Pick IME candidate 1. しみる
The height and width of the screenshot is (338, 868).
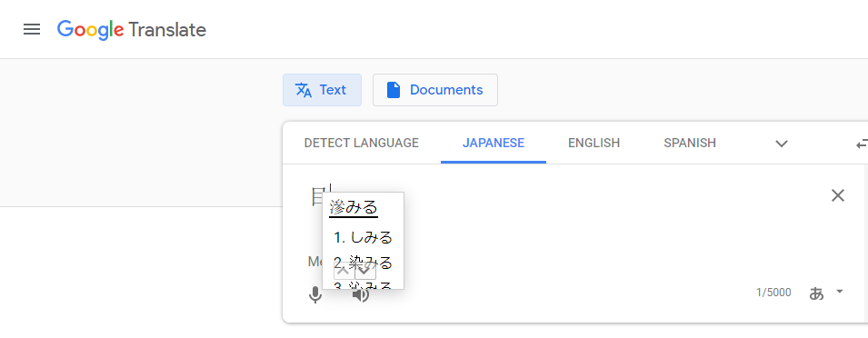pos(364,237)
